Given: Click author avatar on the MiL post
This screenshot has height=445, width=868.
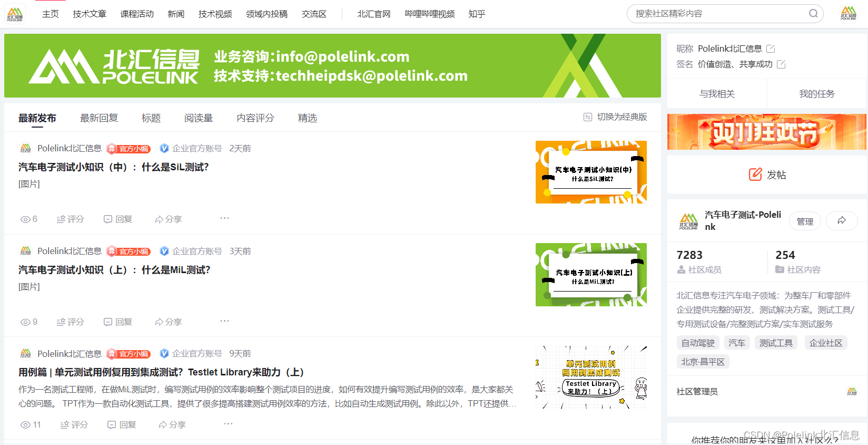Looking at the screenshot, I should [25, 251].
